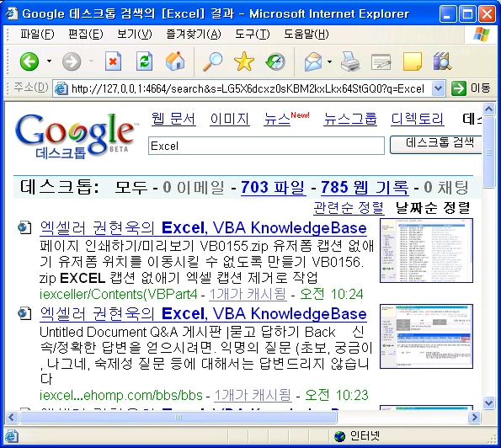Open the History clock icon
This screenshot has height=448, width=501.
(275, 61)
